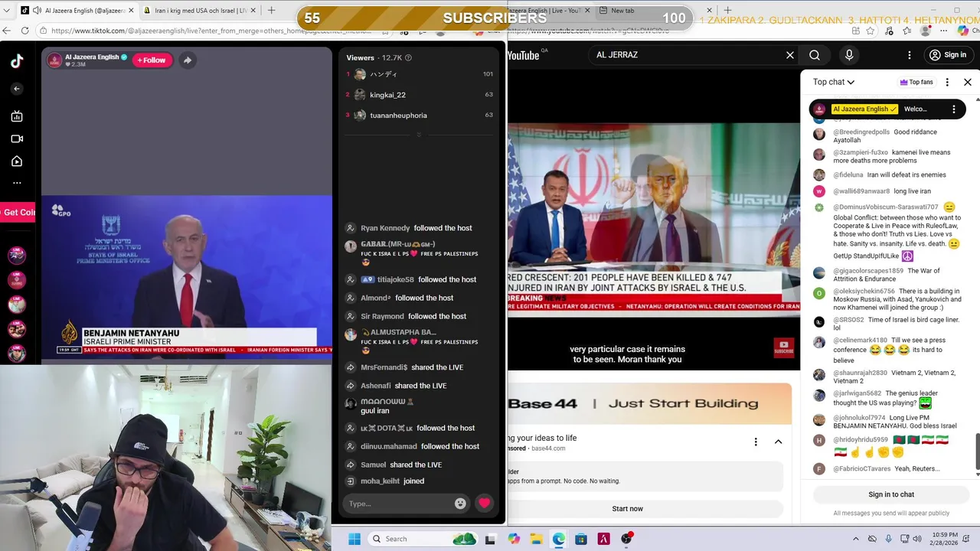
Task: Switch to the Al Jazeera English TikTok tab
Action: [x=78, y=11]
